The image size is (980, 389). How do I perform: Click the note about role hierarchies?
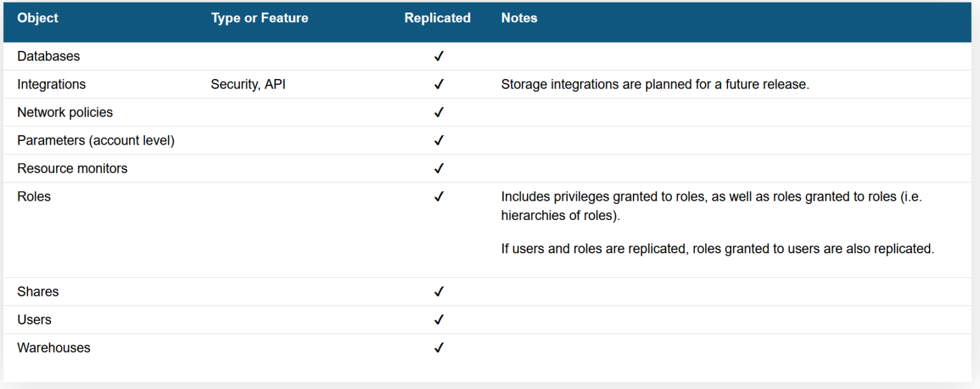(711, 205)
